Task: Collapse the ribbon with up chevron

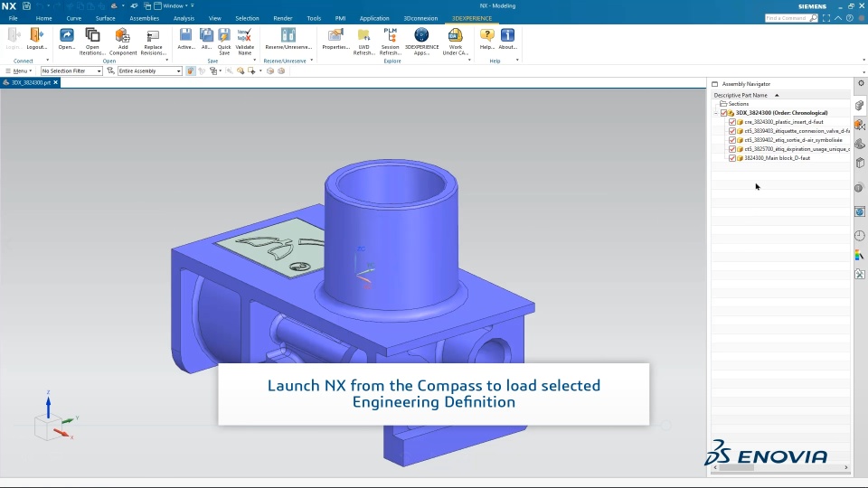Action: click(x=838, y=18)
